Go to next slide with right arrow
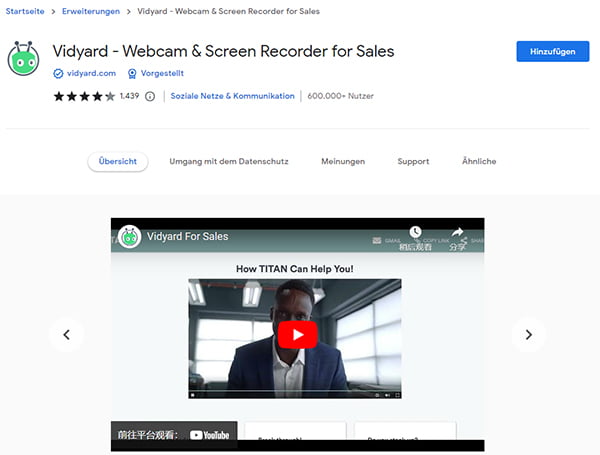 (x=529, y=335)
